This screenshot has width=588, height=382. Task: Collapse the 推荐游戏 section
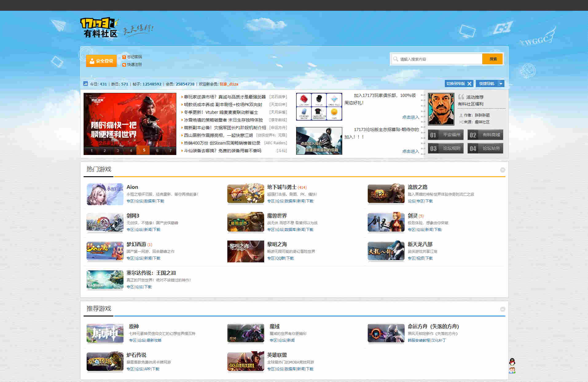coord(503,309)
